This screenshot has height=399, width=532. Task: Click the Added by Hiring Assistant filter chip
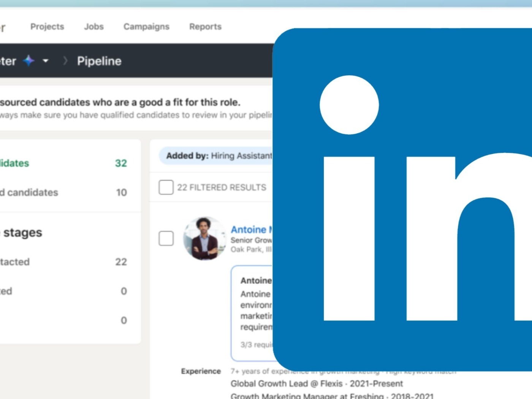(216, 156)
